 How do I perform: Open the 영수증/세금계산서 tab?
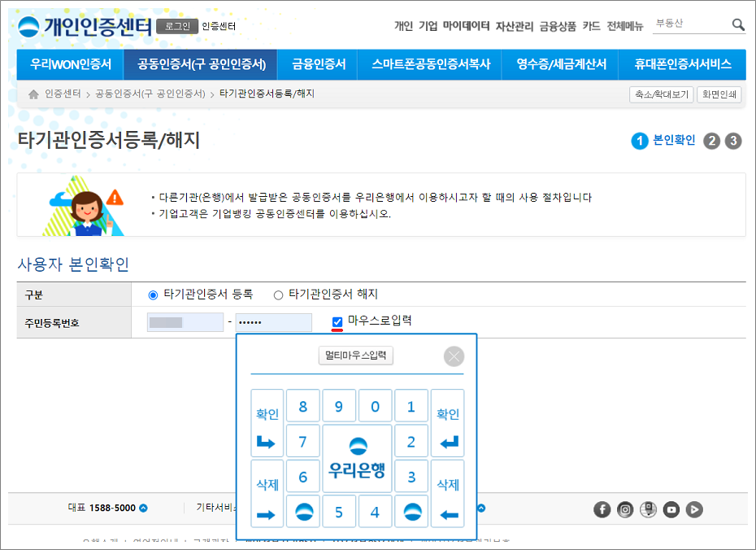(x=561, y=64)
